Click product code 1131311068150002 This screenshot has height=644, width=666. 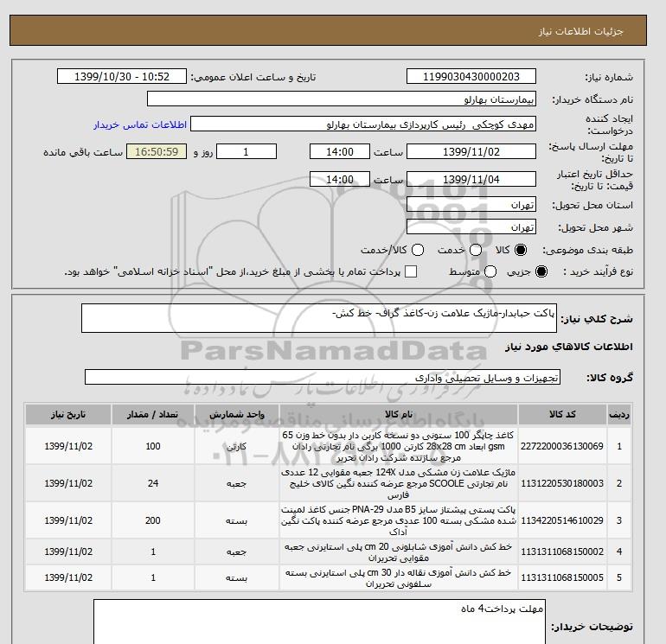[562, 552]
